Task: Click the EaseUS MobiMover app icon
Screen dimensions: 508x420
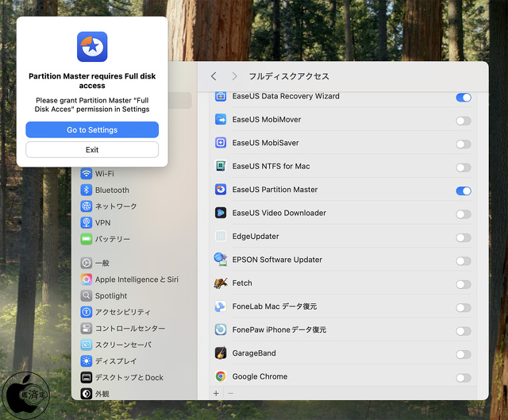Action: (x=221, y=119)
